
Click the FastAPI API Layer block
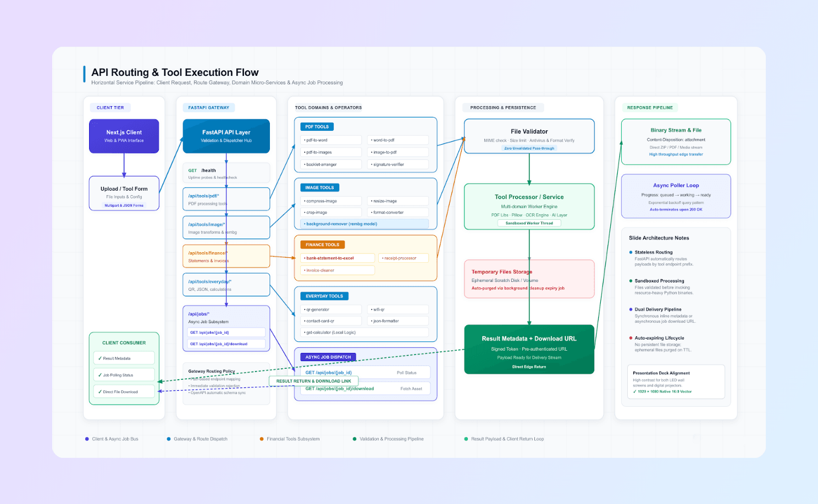[x=226, y=136]
